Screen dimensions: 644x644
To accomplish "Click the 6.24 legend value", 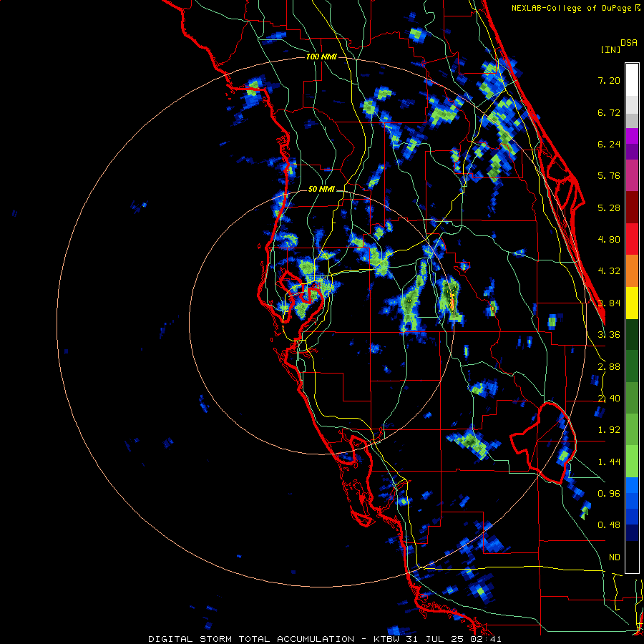I will (609, 144).
